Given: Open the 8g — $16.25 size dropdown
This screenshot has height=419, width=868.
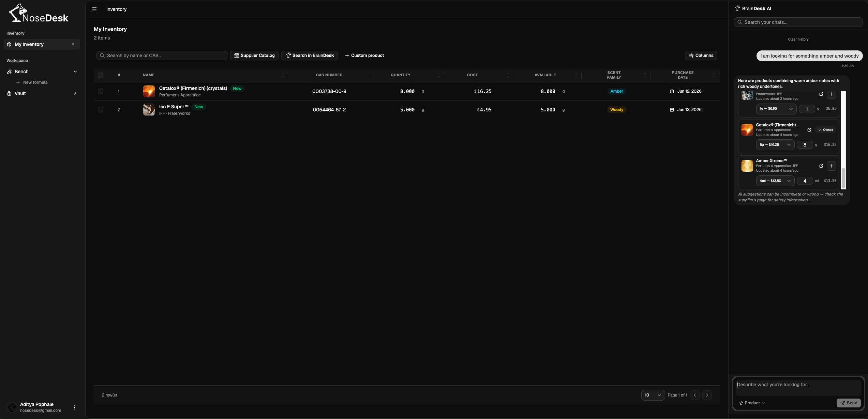Looking at the screenshot, I should pos(775,145).
